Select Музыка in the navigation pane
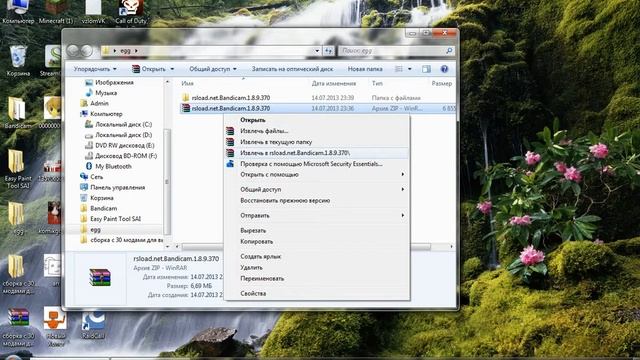The width and height of the screenshot is (640, 360). (101, 93)
